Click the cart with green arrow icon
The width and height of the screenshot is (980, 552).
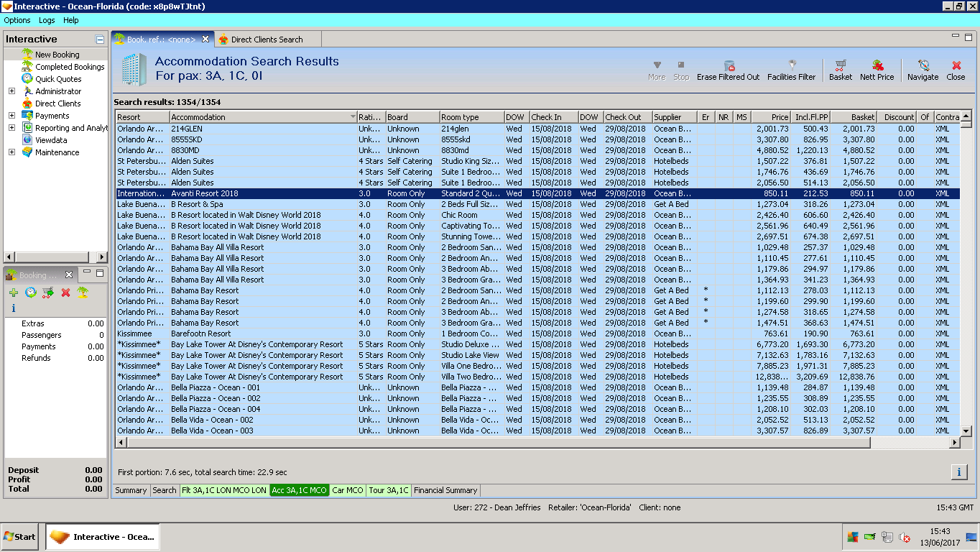point(48,293)
